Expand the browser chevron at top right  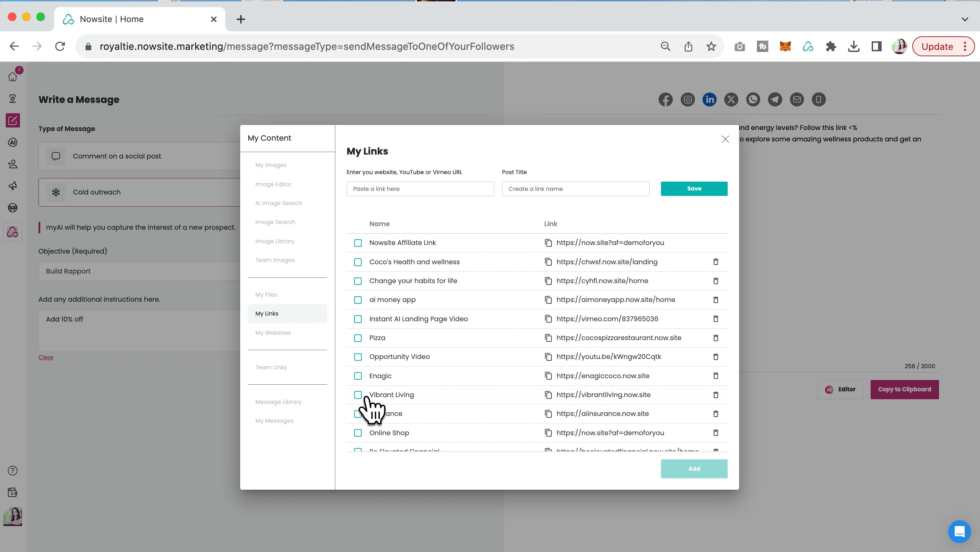click(x=965, y=19)
